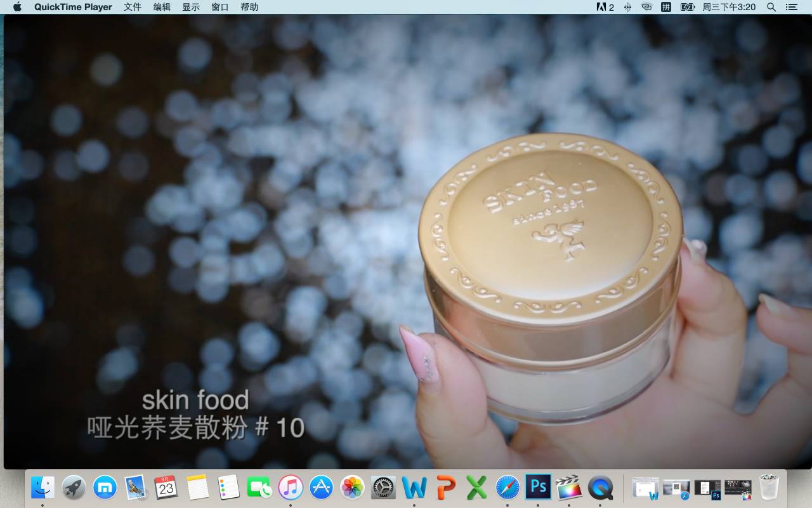This screenshot has height=508, width=812.
Task: Open the Reminders app in Dock
Action: [x=228, y=488]
